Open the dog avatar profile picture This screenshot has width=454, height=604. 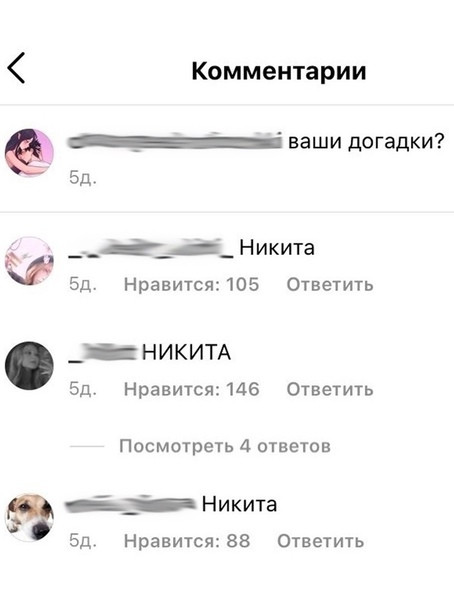coord(29,517)
